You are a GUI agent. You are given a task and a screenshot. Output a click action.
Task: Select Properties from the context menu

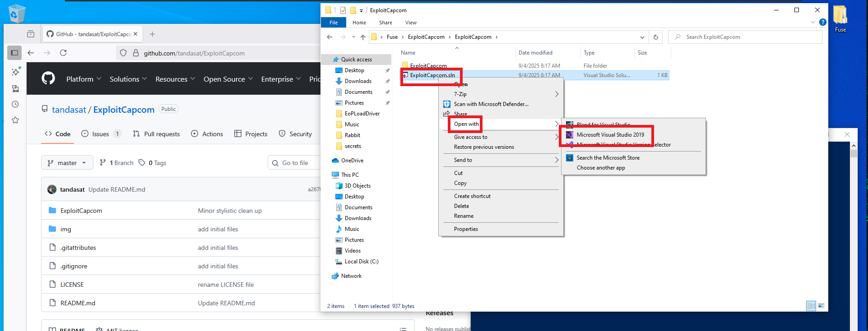coord(466,229)
